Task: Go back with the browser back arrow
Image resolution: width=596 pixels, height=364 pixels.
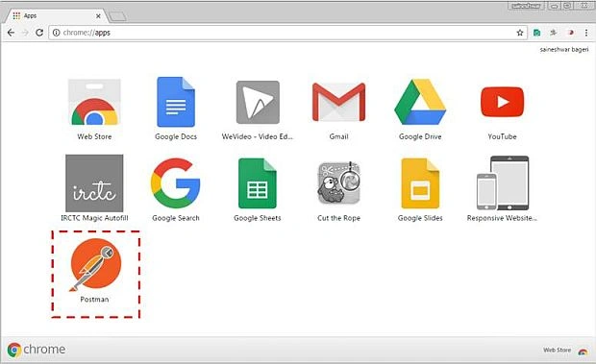Action: 11,33
